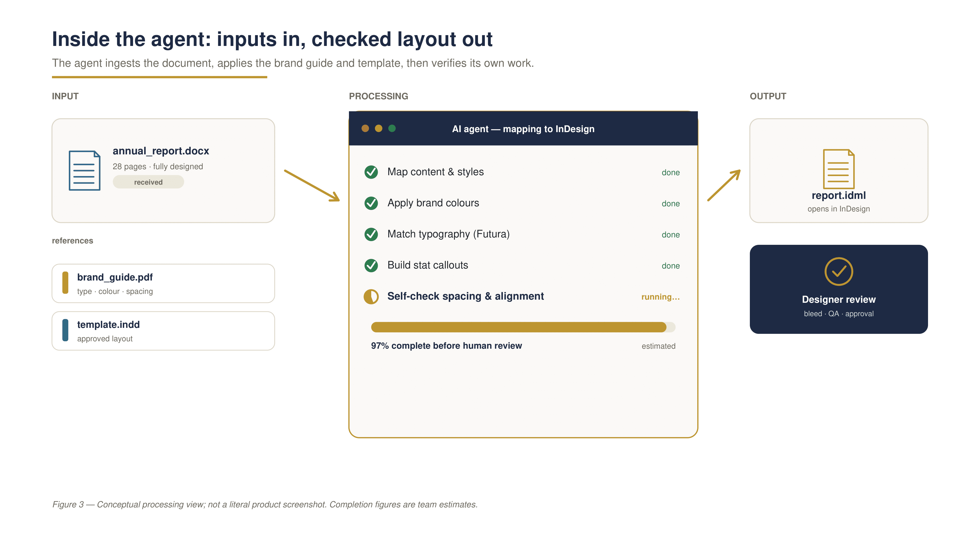
Task: Click the 'estimated' label under progress bar
Action: click(658, 346)
